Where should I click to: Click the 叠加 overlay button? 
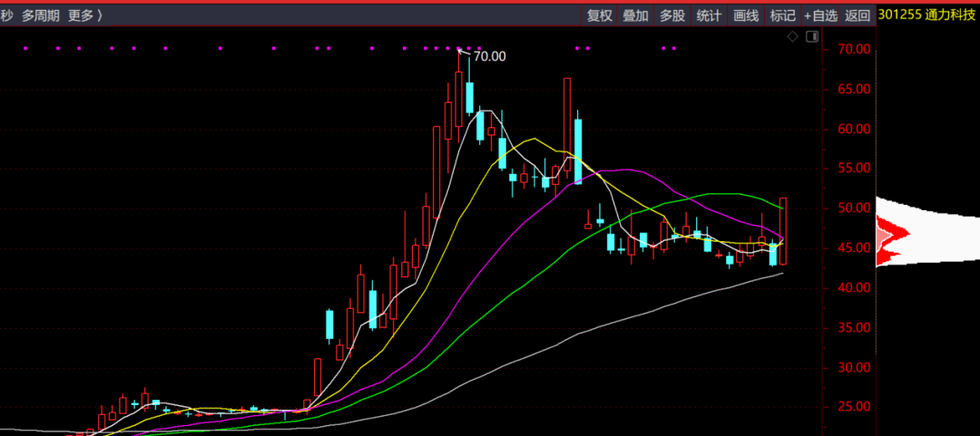click(x=636, y=15)
